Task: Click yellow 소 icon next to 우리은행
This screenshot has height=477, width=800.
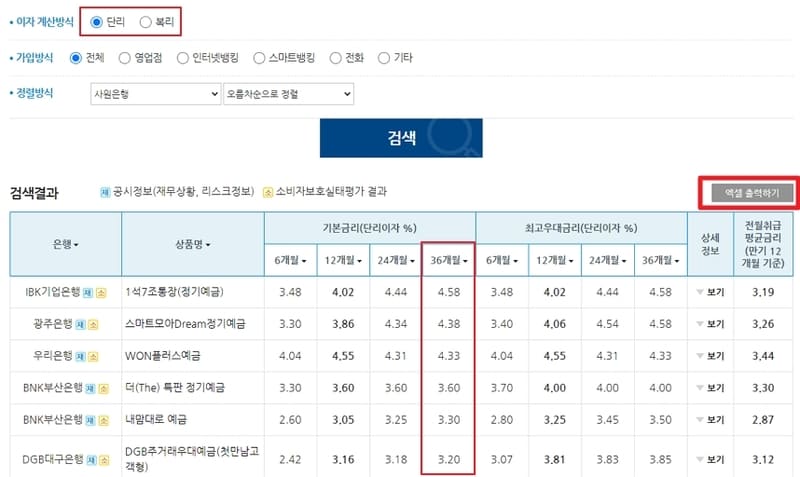Action: [93, 357]
